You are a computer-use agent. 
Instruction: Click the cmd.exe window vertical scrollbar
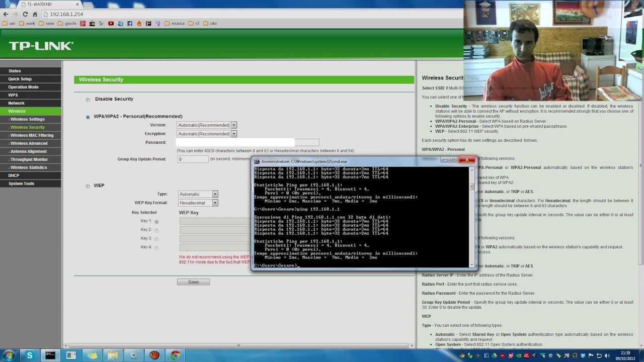point(472,216)
